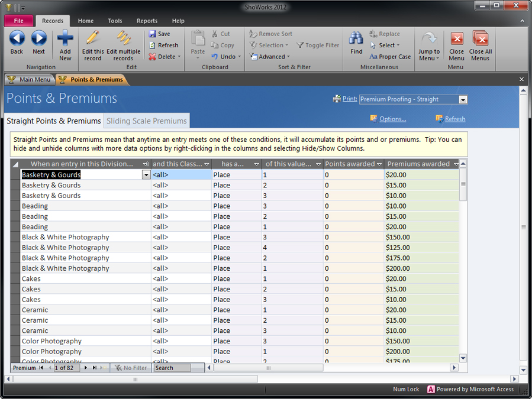Click the Save icon in the Edit group
The width and height of the screenshot is (532, 399).
click(x=153, y=34)
